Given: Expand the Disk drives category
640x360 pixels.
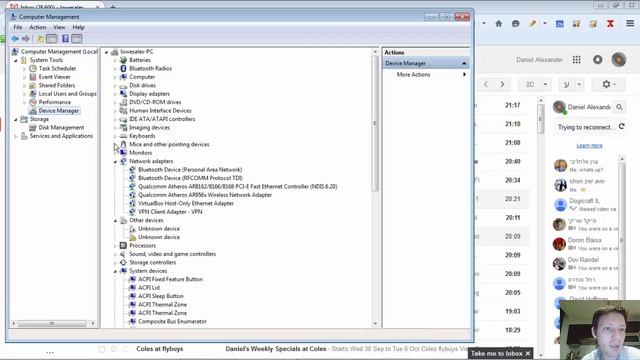Looking at the screenshot, I should pos(115,86).
